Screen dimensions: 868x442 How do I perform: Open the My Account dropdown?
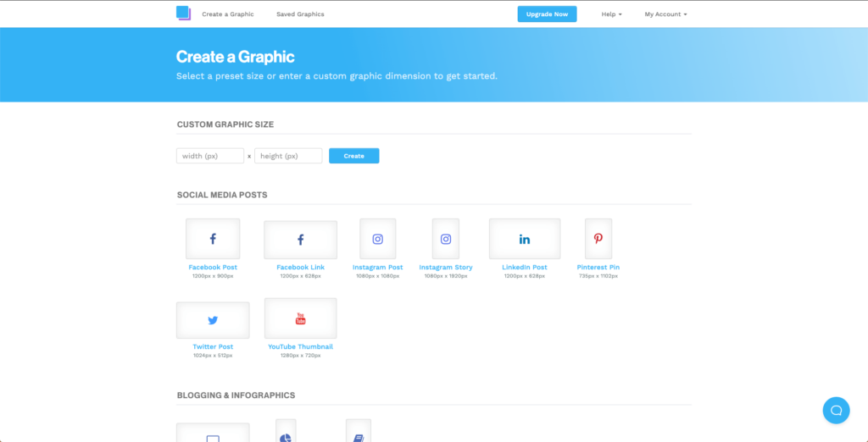tap(665, 14)
